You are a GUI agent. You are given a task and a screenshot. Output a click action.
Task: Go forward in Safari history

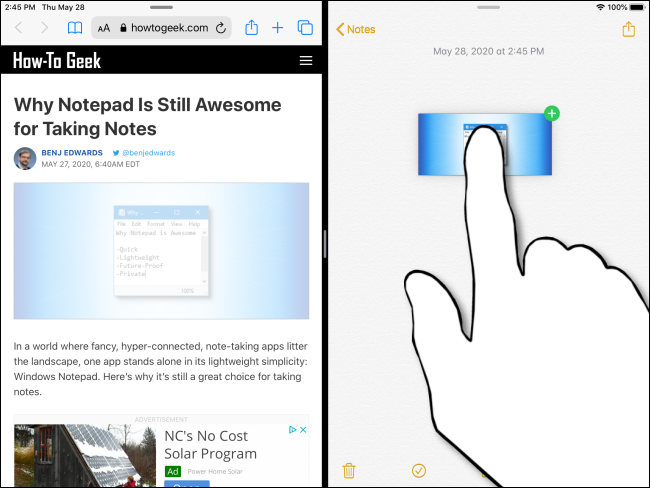tap(44, 28)
